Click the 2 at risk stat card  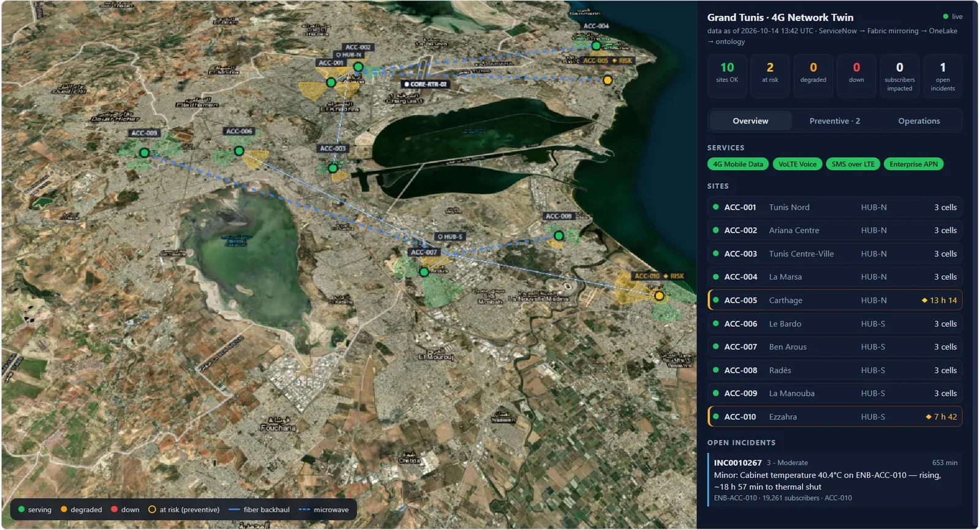coord(770,76)
